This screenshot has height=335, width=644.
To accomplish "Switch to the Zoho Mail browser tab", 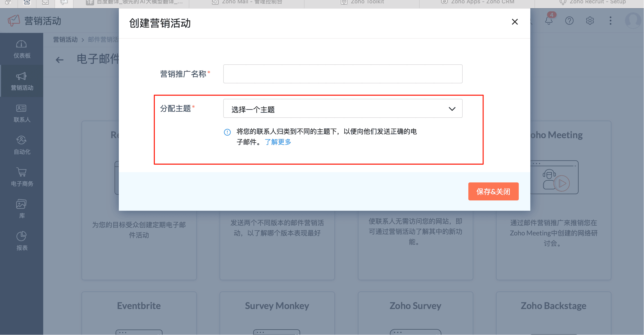I will pos(248,2).
